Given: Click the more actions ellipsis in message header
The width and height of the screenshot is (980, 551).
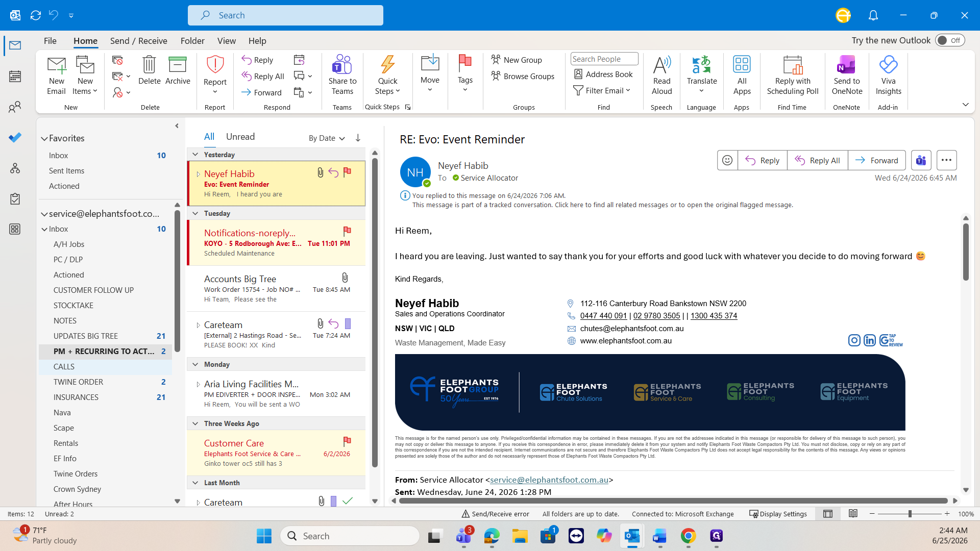Looking at the screenshot, I should [946, 160].
